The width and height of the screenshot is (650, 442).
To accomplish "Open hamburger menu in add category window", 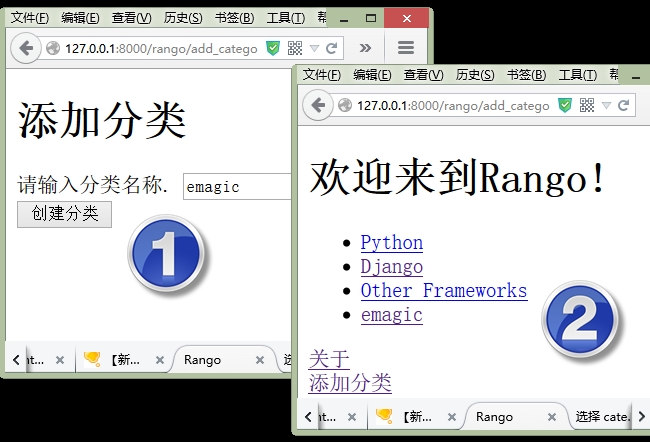I will pyautogui.click(x=406, y=48).
